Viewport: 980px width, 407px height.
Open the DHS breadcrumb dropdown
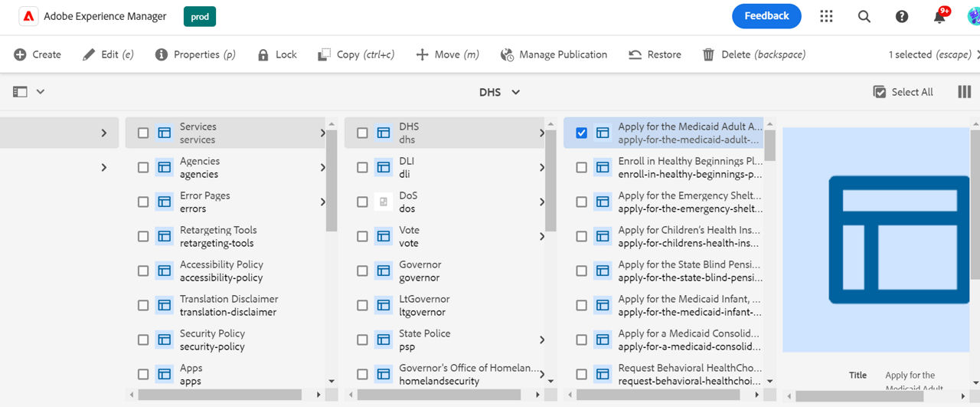[500, 92]
